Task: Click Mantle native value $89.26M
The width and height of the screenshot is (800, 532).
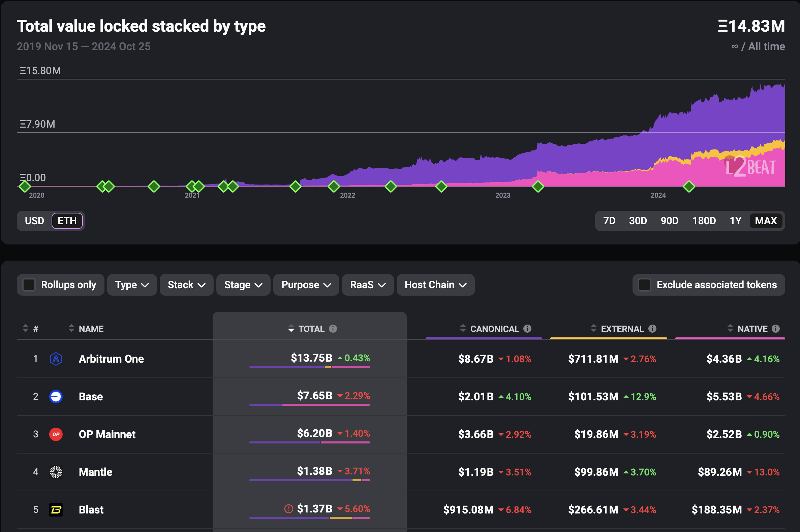Action: point(720,472)
